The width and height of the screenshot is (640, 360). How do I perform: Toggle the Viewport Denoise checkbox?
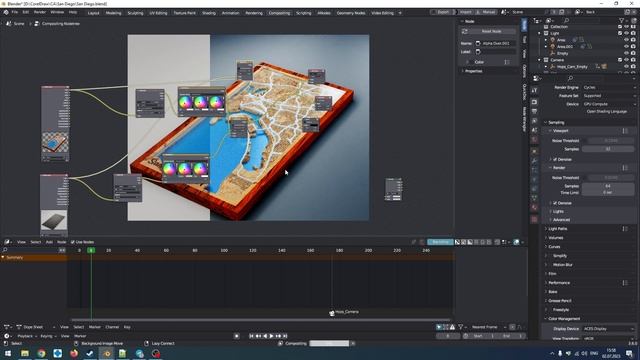(x=555, y=159)
